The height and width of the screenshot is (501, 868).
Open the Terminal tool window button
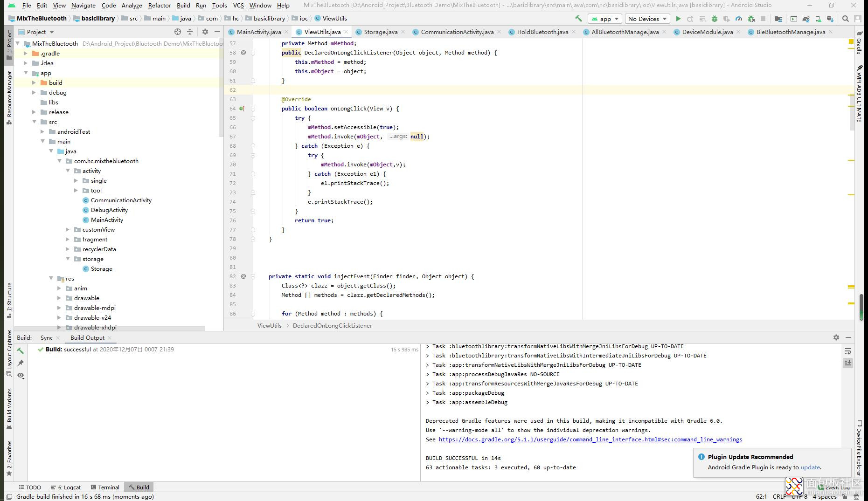point(105,487)
